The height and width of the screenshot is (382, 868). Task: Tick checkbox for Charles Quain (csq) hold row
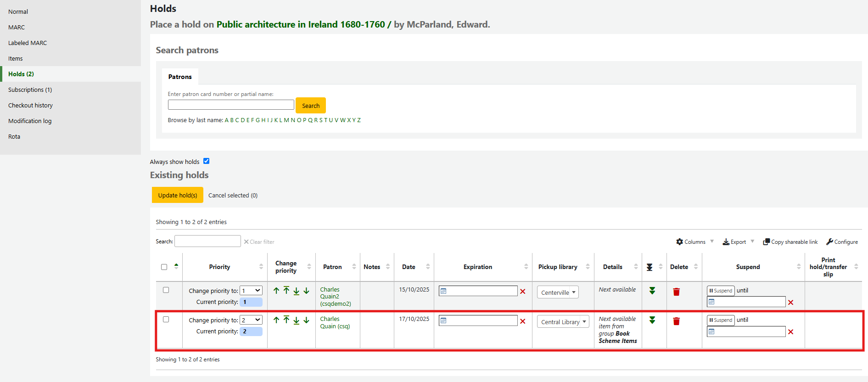click(166, 320)
